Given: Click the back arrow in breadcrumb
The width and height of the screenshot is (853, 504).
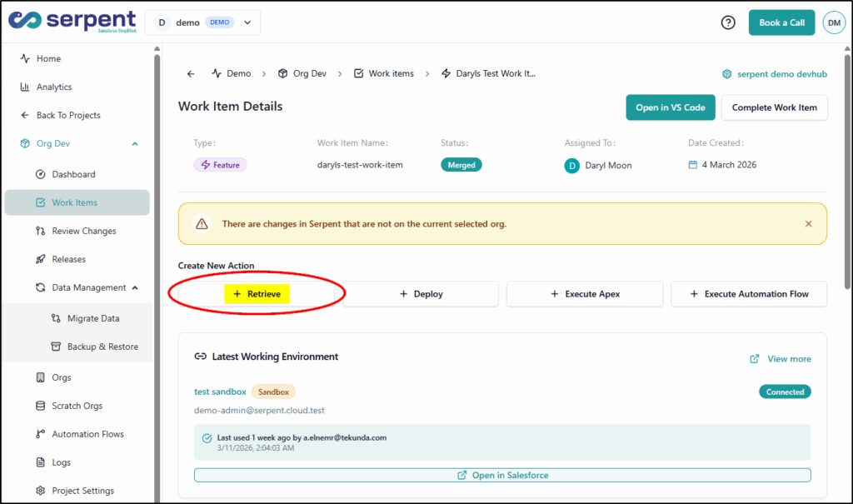Looking at the screenshot, I should click(x=191, y=73).
